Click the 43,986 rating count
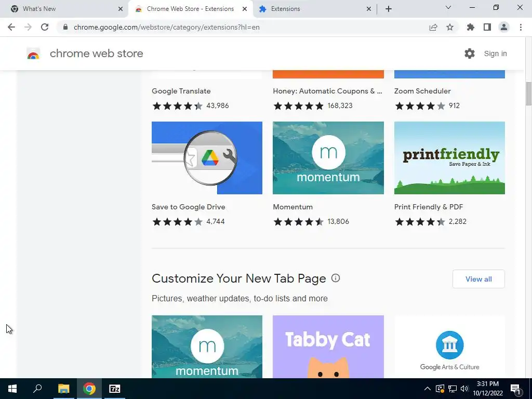The image size is (532, 399). (x=218, y=105)
